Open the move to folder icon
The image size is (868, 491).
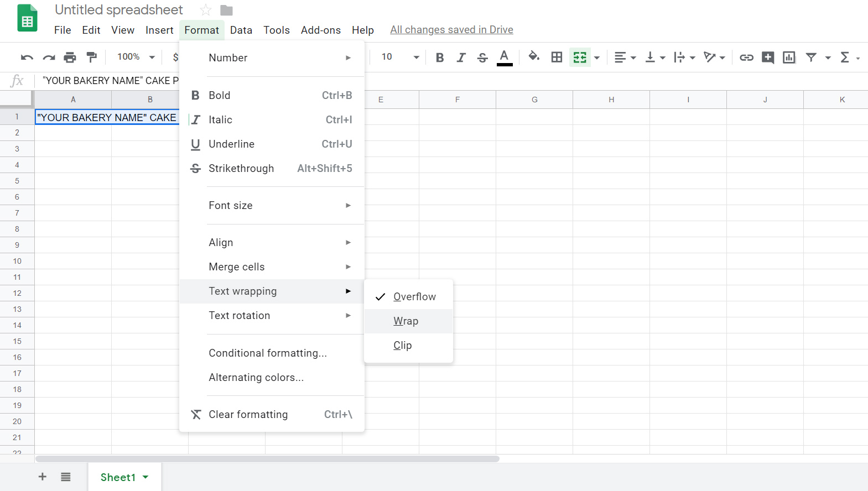tap(226, 10)
